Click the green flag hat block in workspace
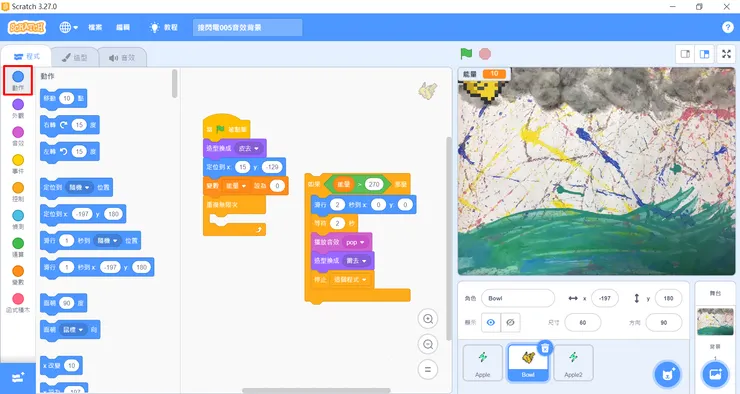Viewport: 740px width, 394px height. point(227,126)
